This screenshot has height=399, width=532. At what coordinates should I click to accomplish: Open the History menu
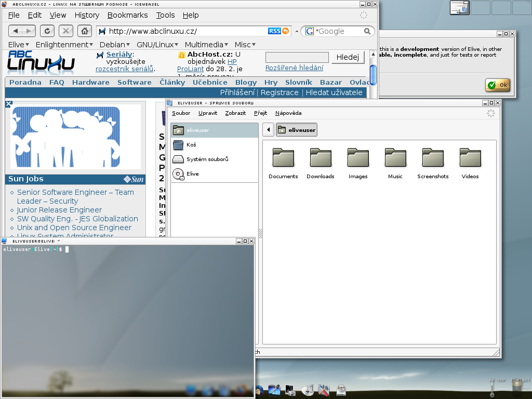click(x=87, y=15)
